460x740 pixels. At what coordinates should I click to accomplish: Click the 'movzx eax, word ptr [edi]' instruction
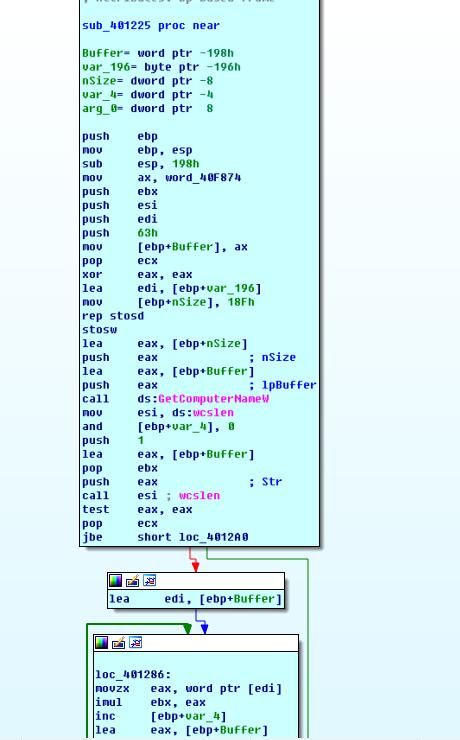189,689
